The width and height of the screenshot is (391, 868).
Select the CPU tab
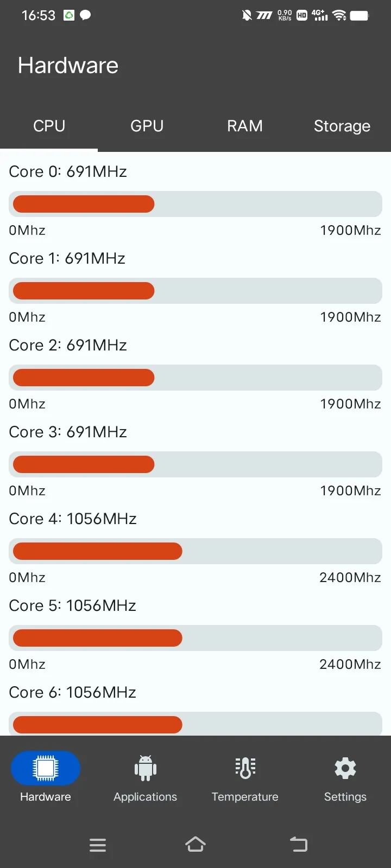point(49,126)
